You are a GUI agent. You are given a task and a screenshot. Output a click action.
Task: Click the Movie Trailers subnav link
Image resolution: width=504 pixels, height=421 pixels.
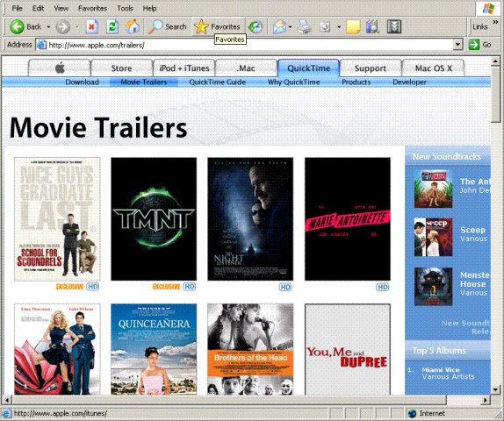[144, 82]
